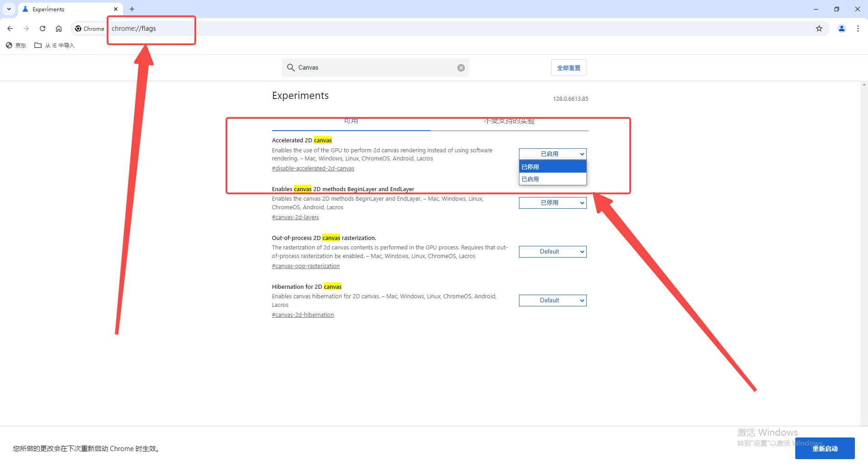Open the #disable-accelerated-2d-canvas link
The image size is (868, 470).
pos(313,169)
